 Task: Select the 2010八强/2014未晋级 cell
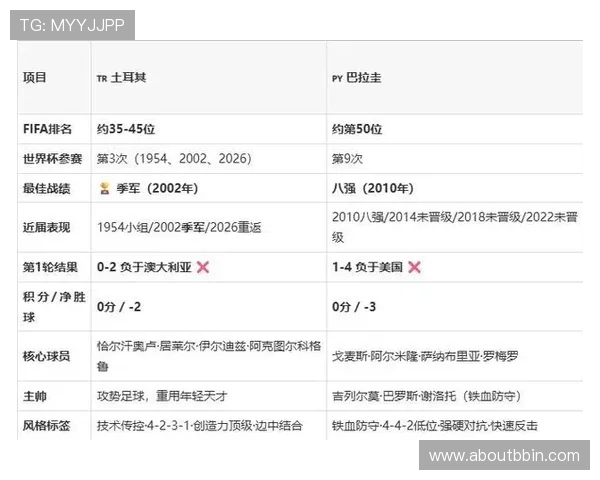click(455, 227)
